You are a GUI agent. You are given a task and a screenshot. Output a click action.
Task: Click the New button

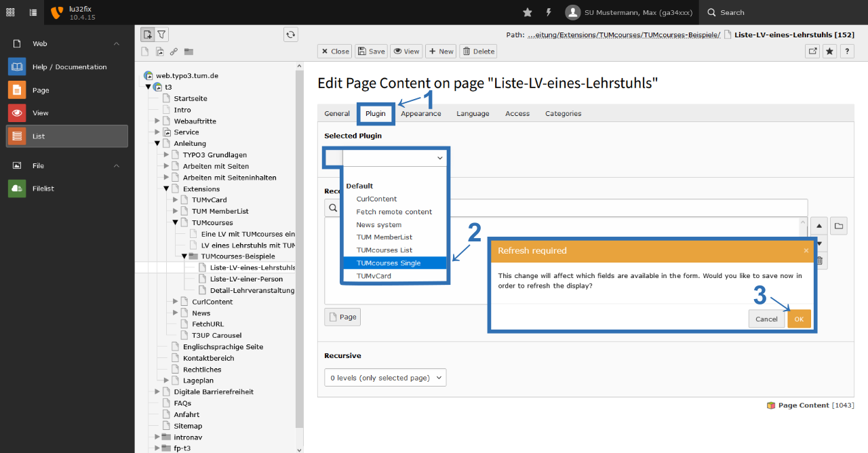coord(441,51)
